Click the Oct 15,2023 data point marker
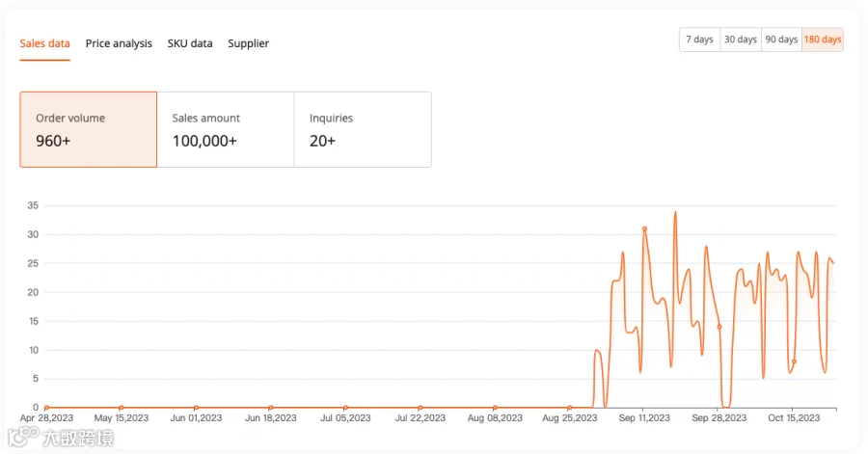868x454 pixels. coord(794,361)
